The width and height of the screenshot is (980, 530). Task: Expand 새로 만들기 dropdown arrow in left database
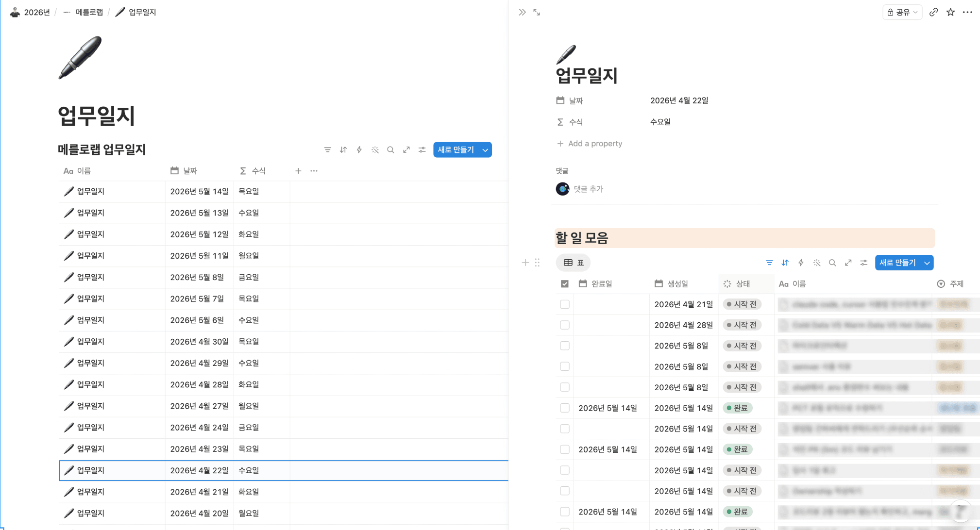coord(485,150)
